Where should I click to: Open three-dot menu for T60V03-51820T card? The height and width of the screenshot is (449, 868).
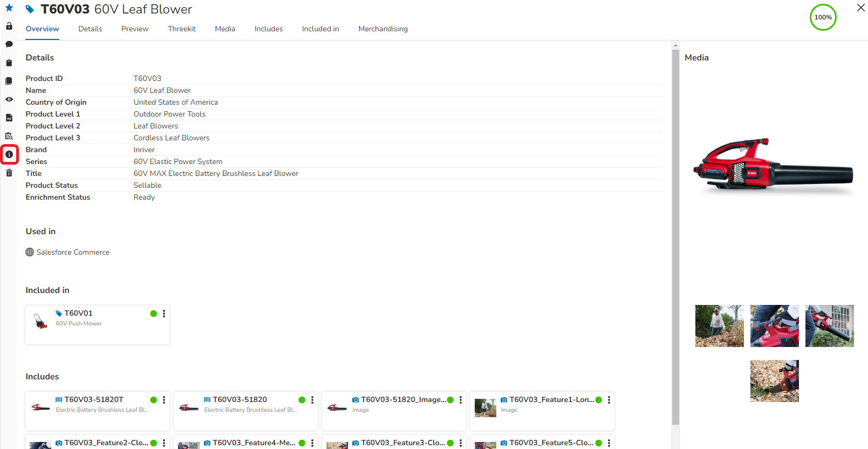(x=164, y=400)
